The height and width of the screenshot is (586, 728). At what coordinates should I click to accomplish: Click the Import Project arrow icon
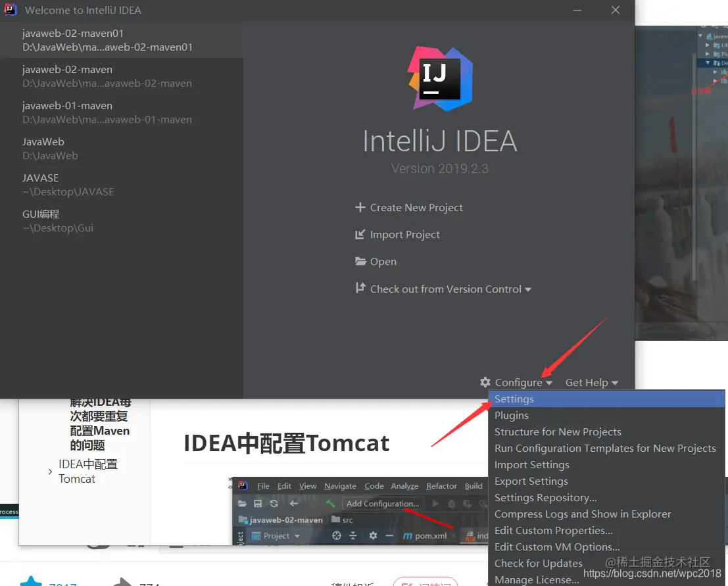(360, 234)
